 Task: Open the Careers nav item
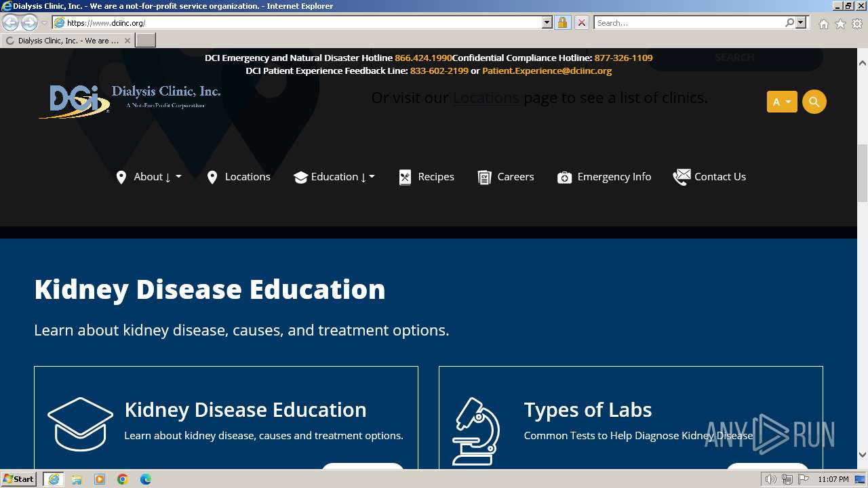click(x=506, y=177)
